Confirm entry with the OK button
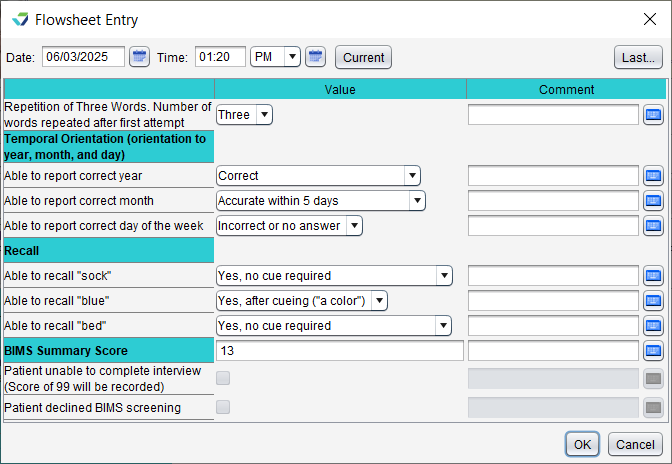Viewport: 672px width, 464px height. (582, 444)
